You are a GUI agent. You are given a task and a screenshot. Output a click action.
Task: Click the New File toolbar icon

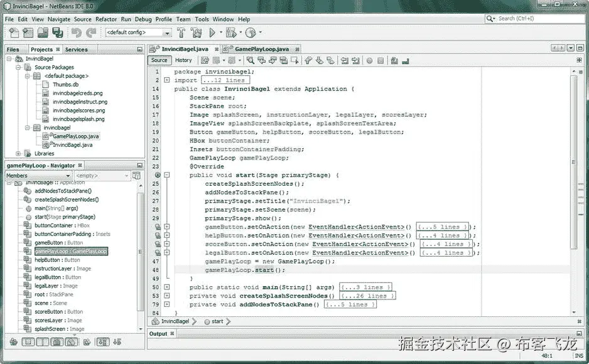[x=14, y=33]
